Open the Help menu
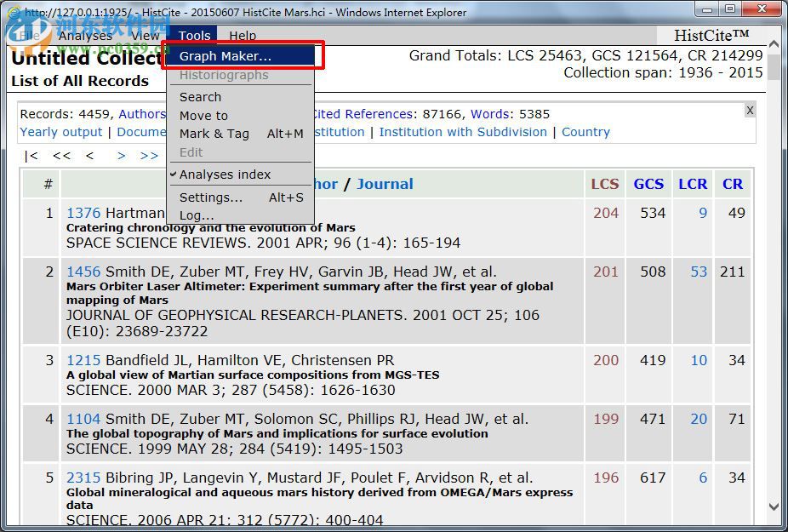788x532 pixels. pyautogui.click(x=243, y=35)
